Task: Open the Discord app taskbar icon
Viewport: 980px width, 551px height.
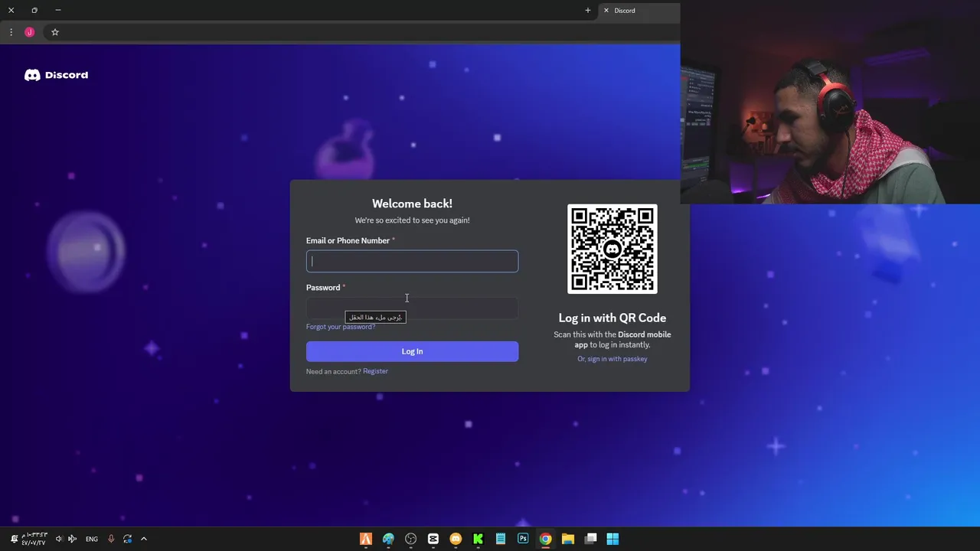Action: pyautogui.click(x=456, y=539)
